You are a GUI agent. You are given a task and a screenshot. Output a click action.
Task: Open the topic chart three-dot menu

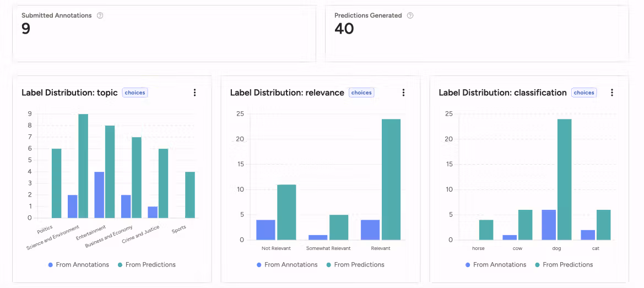point(194,93)
